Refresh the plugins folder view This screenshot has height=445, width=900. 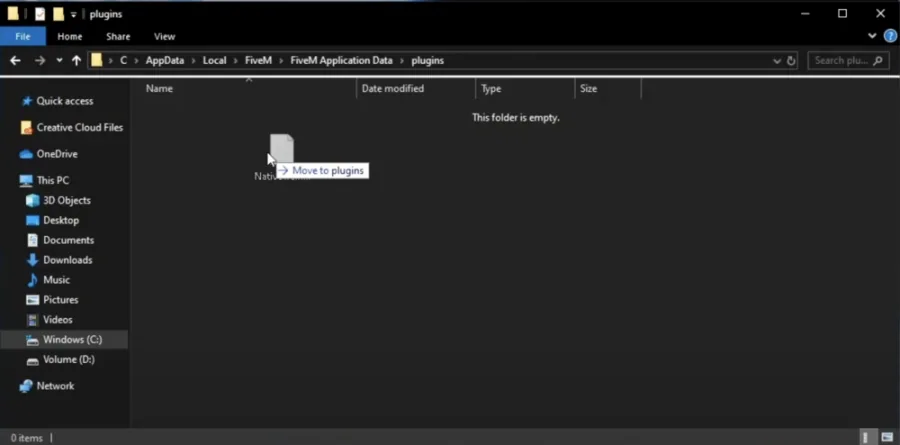click(x=792, y=60)
